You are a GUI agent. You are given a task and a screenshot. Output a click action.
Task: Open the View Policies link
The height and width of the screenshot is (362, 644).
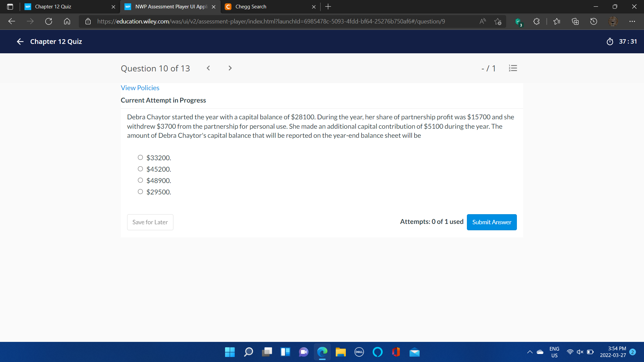pos(140,88)
